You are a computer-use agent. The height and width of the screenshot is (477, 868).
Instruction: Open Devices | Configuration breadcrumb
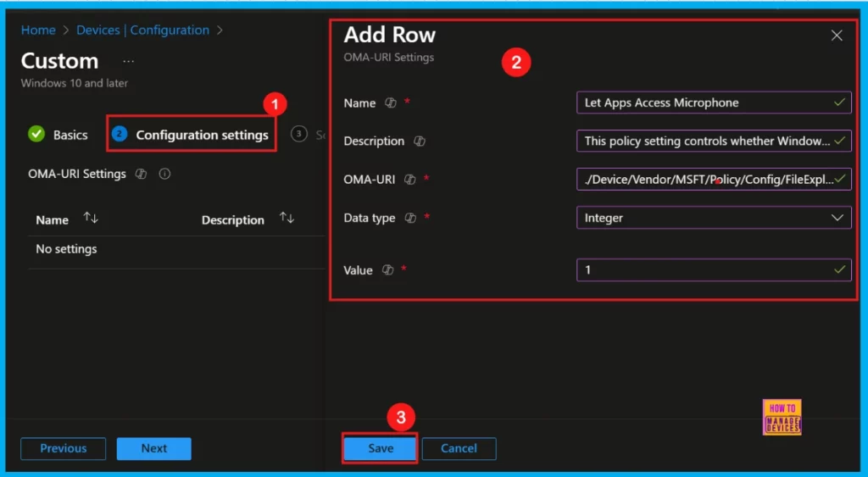(x=142, y=30)
